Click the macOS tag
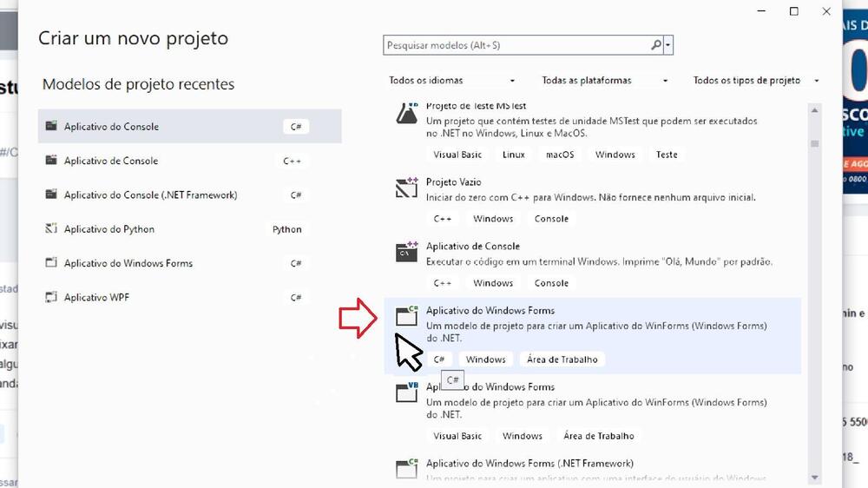 pos(560,155)
